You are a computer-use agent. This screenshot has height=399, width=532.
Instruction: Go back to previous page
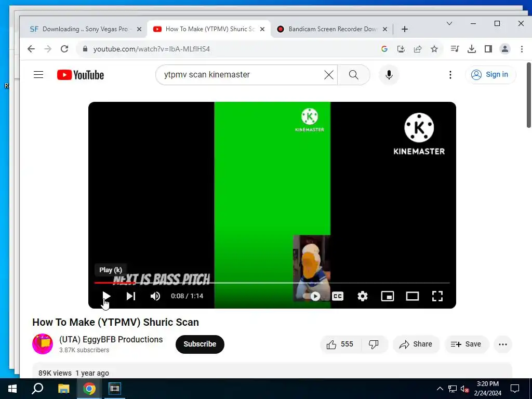(x=31, y=49)
